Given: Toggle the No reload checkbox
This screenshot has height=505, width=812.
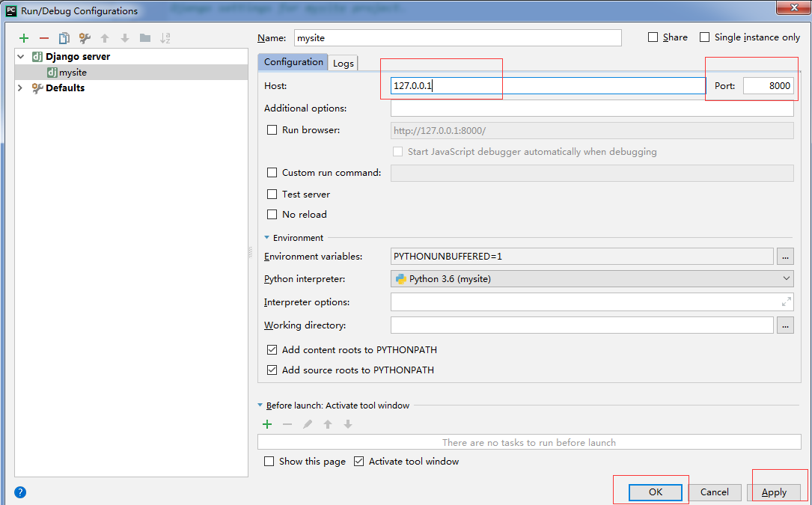Looking at the screenshot, I should pos(272,215).
